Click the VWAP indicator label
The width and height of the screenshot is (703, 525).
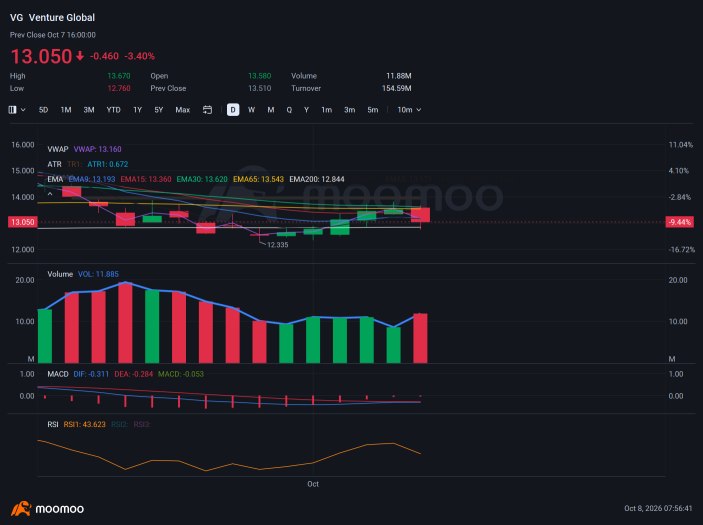pos(58,149)
